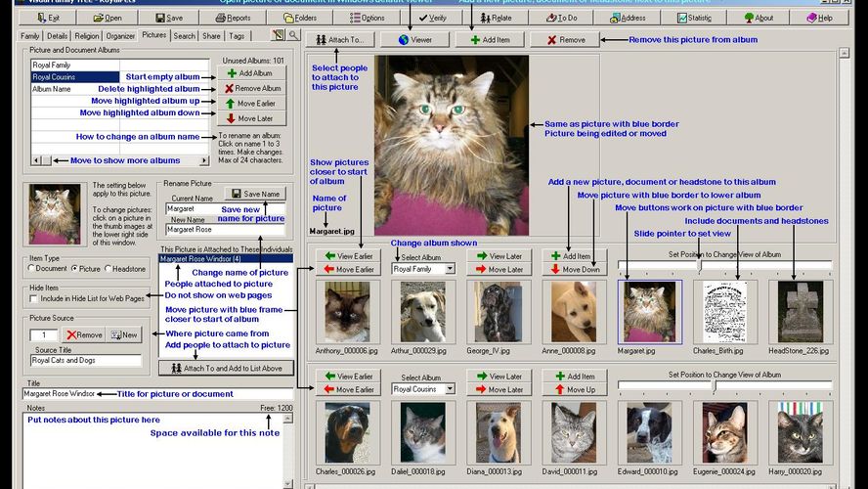The image size is (868, 489).
Task: Click the Save Name button
Action: [x=254, y=194]
